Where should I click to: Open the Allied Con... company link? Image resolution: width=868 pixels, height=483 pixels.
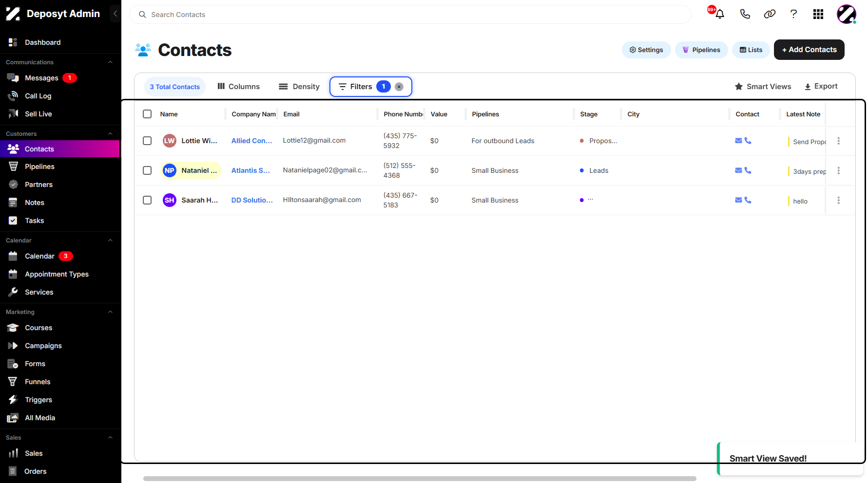pos(251,141)
